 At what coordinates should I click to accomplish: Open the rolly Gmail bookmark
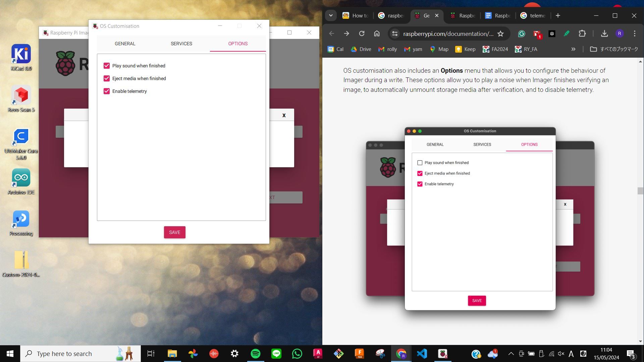pos(387,49)
